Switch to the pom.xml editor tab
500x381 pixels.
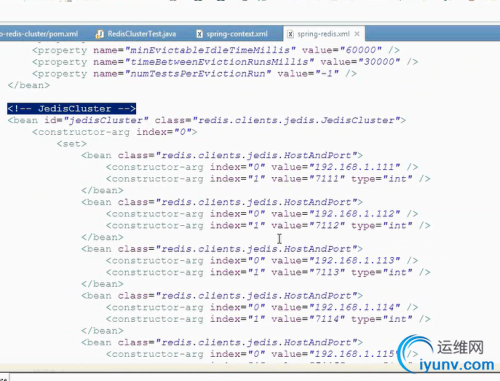[x=40, y=34]
